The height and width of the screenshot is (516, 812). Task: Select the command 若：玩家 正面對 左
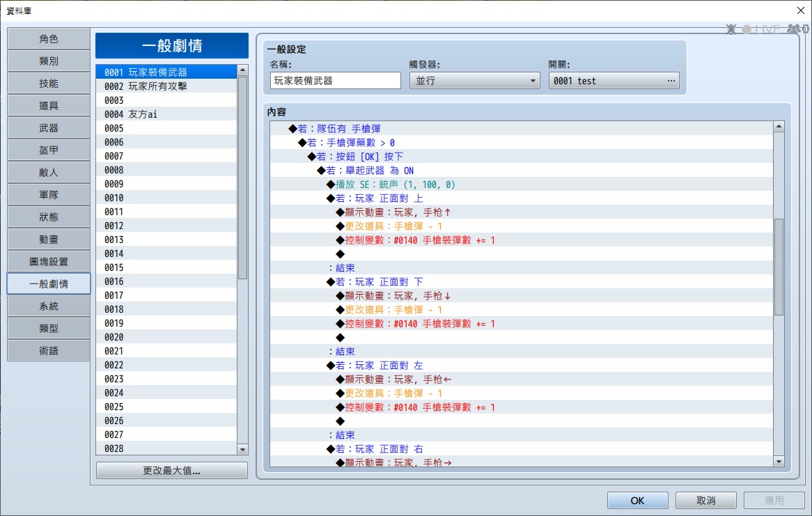(522, 366)
